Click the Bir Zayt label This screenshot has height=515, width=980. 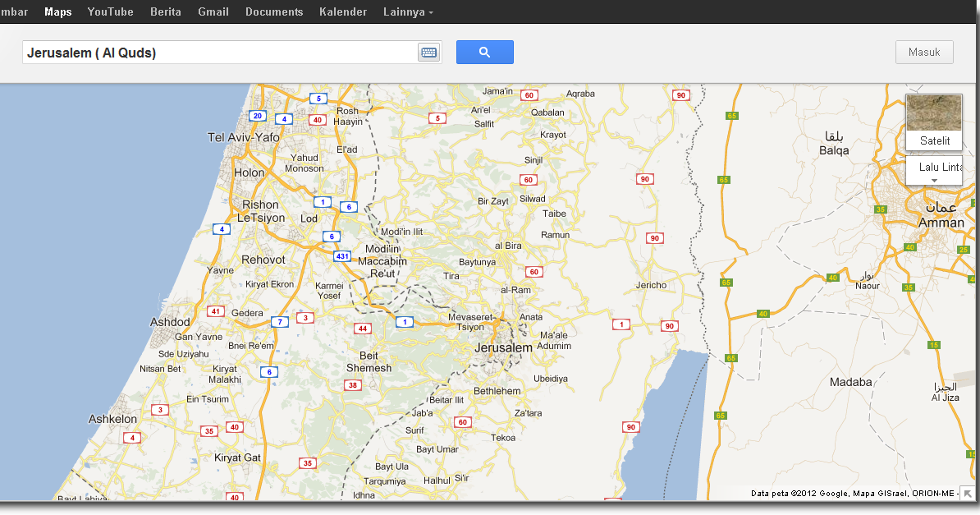[x=493, y=201]
